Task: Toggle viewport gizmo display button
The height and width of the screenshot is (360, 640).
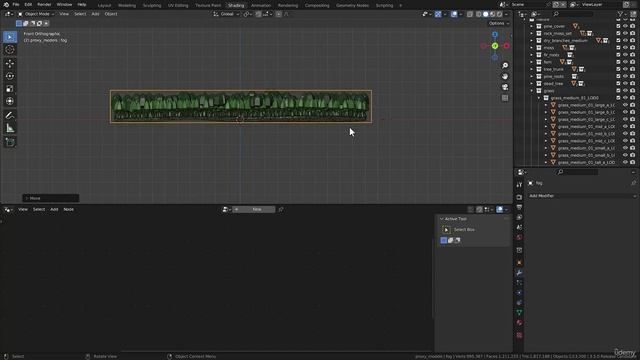Action: (x=438, y=14)
